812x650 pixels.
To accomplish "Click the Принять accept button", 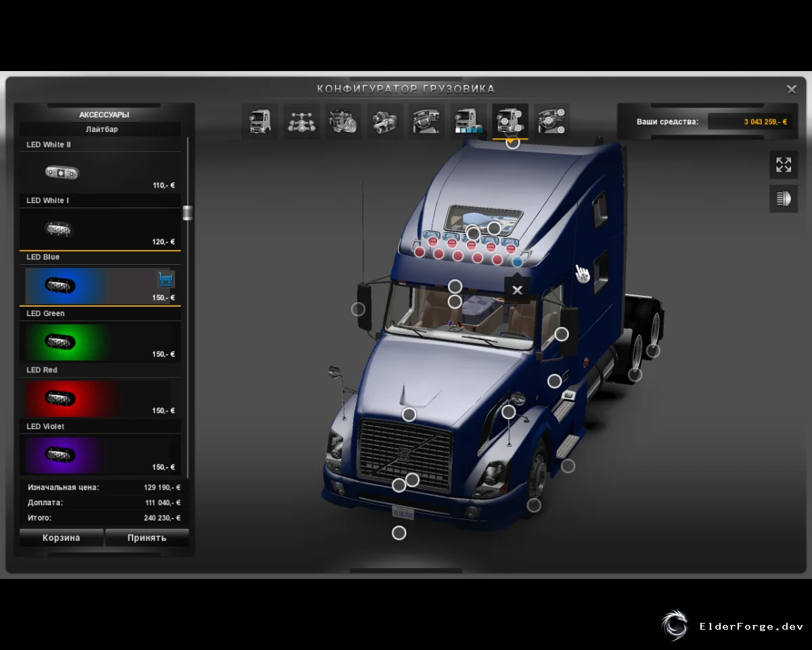I will pyautogui.click(x=147, y=538).
